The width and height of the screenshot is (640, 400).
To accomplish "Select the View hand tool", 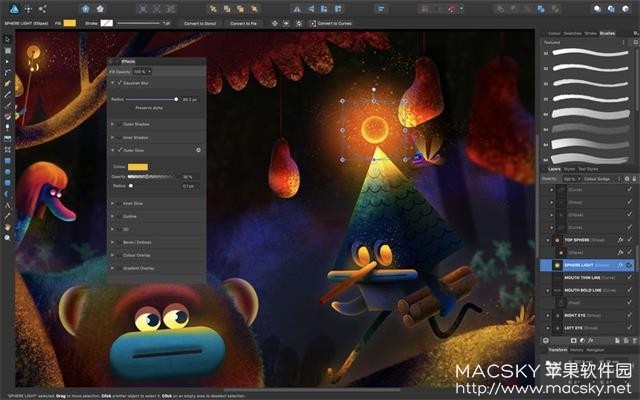I will click(7, 227).
